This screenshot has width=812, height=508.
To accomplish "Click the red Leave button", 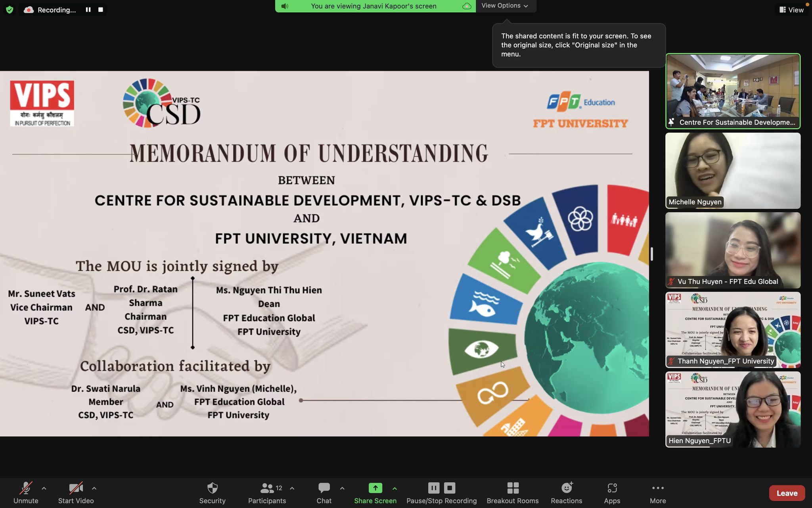I will pos(787,493).
